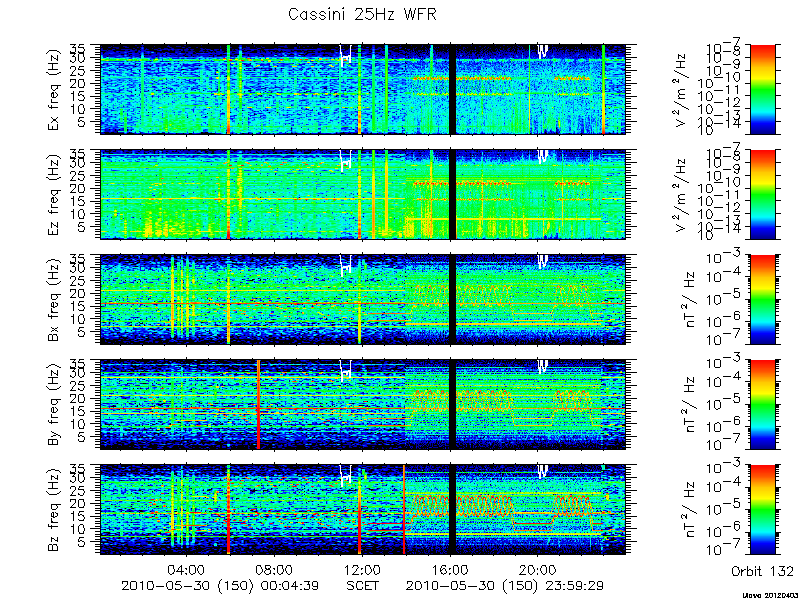Click the 'Bx freq (Hz)' axis label

(x=54, y=300)
